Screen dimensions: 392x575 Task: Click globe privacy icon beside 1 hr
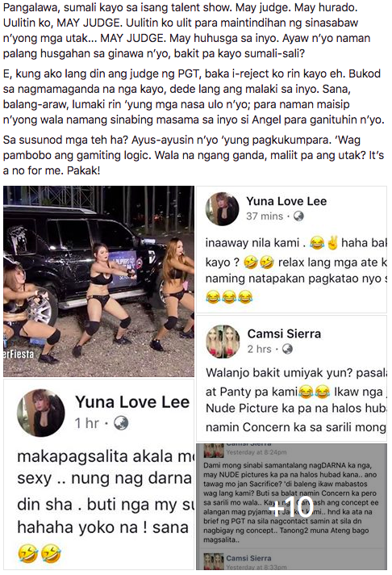(x=121, y=423)
